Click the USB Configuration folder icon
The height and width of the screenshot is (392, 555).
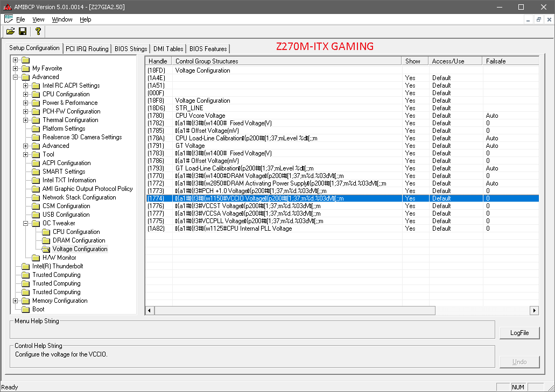click(x=36, y=215)
